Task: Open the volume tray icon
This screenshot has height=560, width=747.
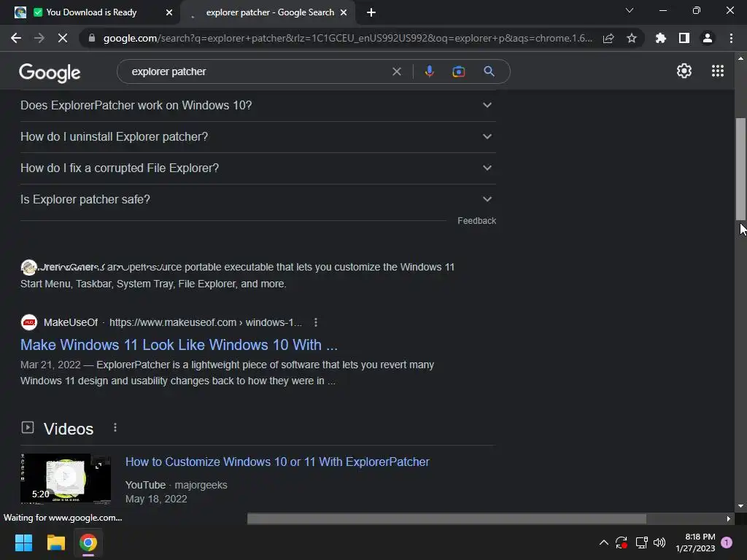Action: click(659, 542)
